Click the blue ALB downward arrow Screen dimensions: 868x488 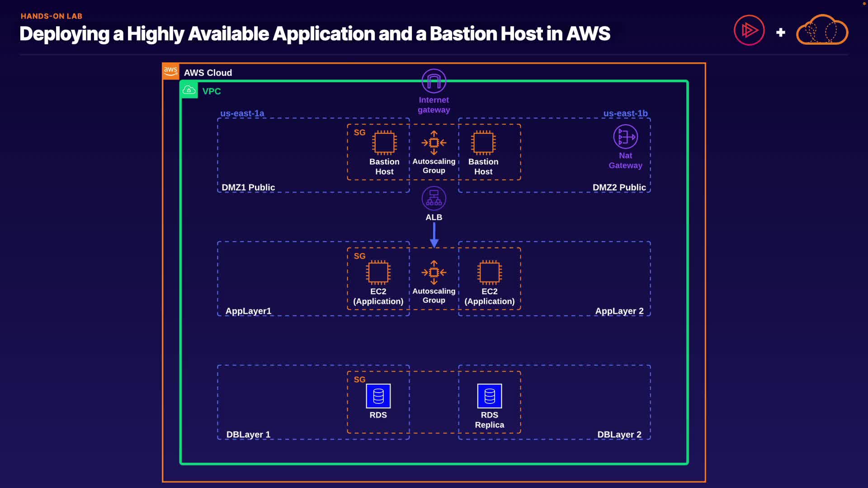434,235
